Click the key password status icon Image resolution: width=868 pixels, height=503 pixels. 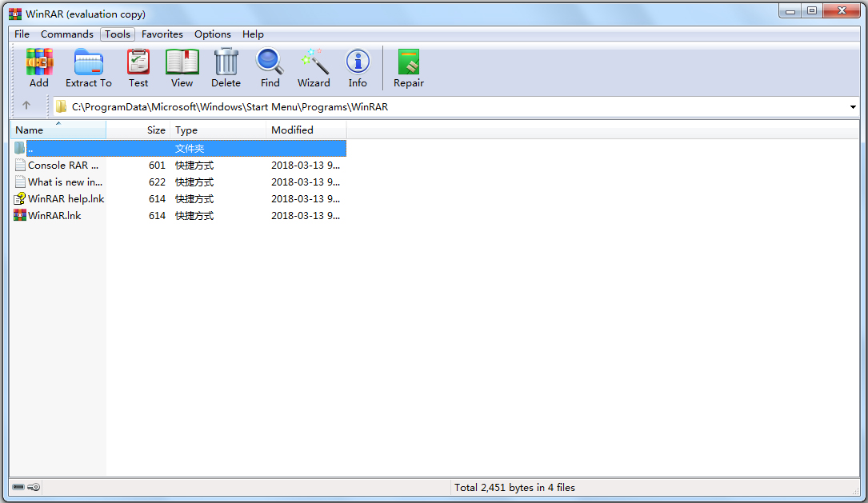pos(34,487)
